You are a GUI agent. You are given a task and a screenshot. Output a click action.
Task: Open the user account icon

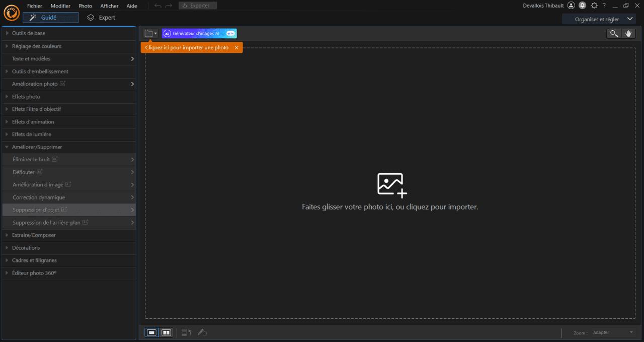click(x=571, y=6)
